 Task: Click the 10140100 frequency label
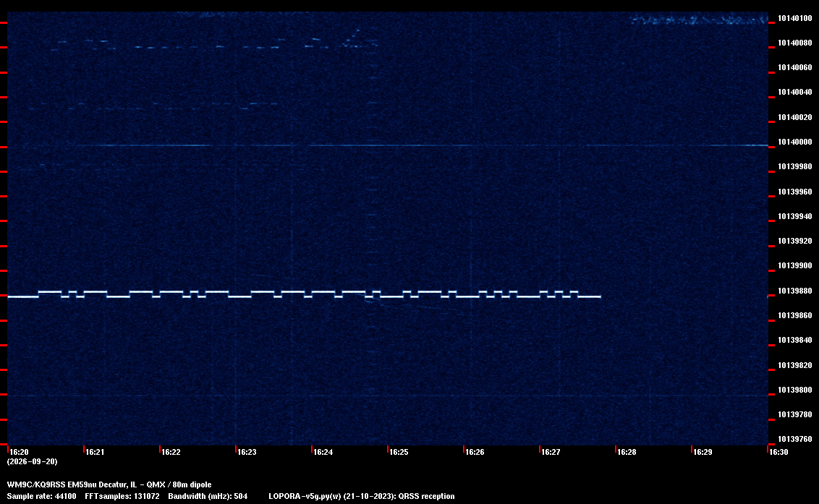pos(794,18)
